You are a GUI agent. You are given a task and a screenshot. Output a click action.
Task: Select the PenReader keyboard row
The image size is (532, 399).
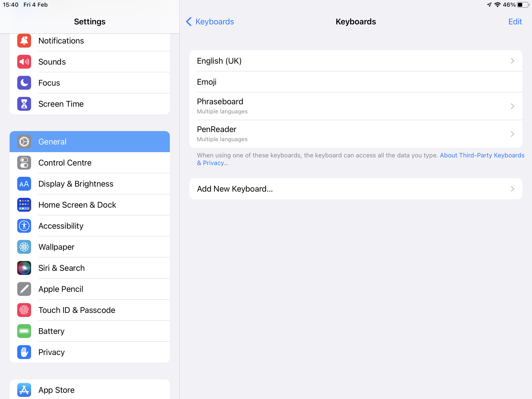[x=356, y=134]
